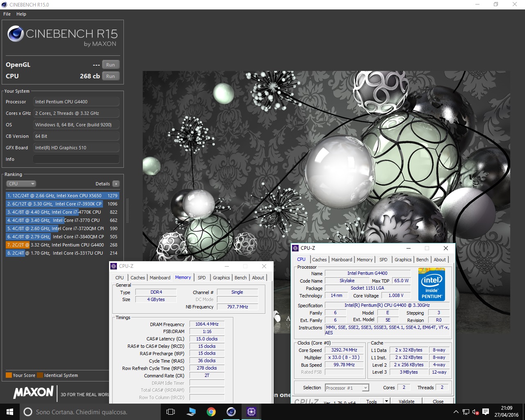Open the Chrome taskbar icon
This screenshot has width=525, height=420.
211,412
